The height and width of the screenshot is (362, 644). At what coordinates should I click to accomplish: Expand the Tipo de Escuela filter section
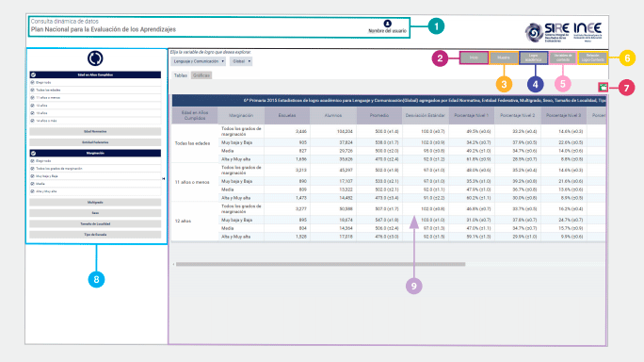(95, 235)
